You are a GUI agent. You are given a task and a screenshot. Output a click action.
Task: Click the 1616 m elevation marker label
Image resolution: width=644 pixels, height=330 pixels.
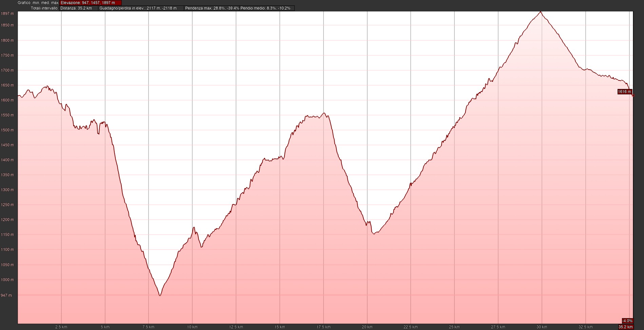pos(624,92)
